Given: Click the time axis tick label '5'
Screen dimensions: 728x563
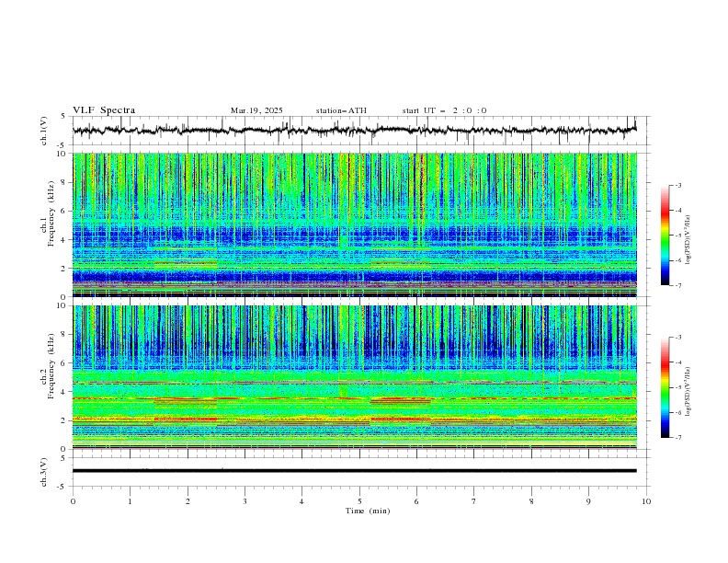Looking at the screenshot, I should (x=359, y=501).
